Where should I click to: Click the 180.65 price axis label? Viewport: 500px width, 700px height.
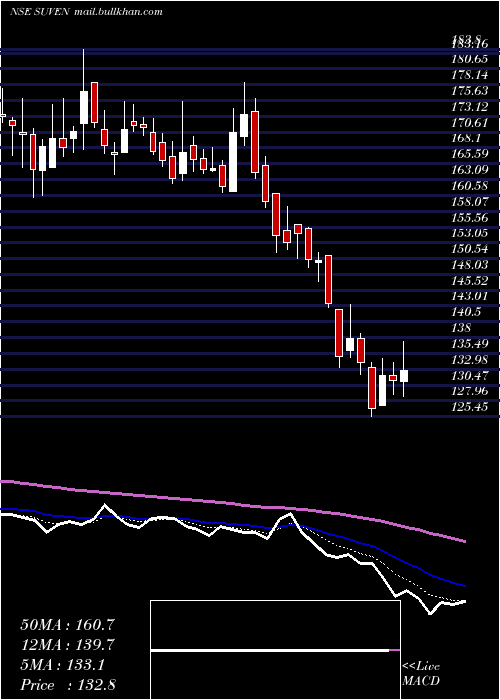(470, 59)
